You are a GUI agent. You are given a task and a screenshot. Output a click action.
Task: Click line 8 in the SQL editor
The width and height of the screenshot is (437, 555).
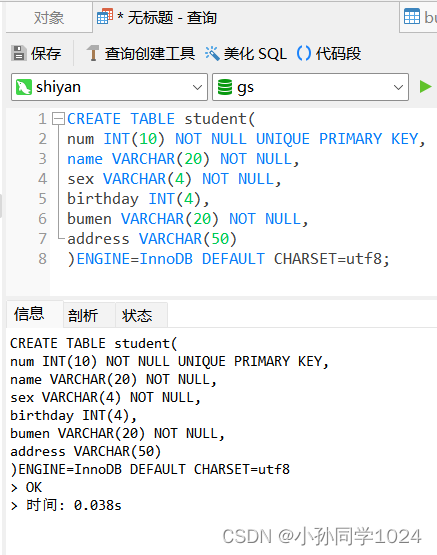228,259
